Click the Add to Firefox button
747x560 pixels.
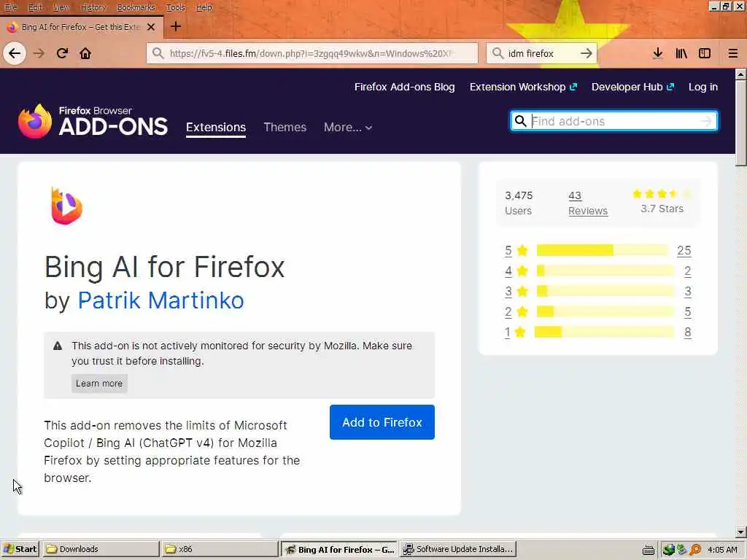click(382, 422)
